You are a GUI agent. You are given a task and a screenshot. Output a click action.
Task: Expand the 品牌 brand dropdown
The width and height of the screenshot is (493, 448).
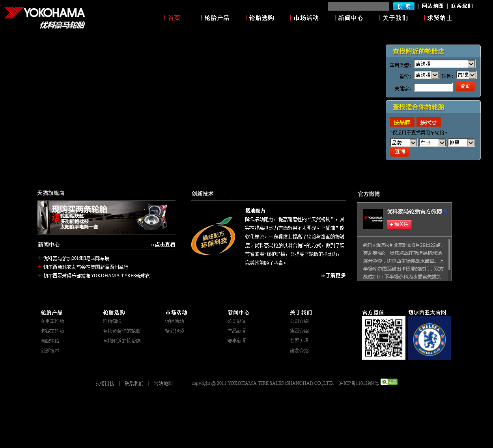403,143
